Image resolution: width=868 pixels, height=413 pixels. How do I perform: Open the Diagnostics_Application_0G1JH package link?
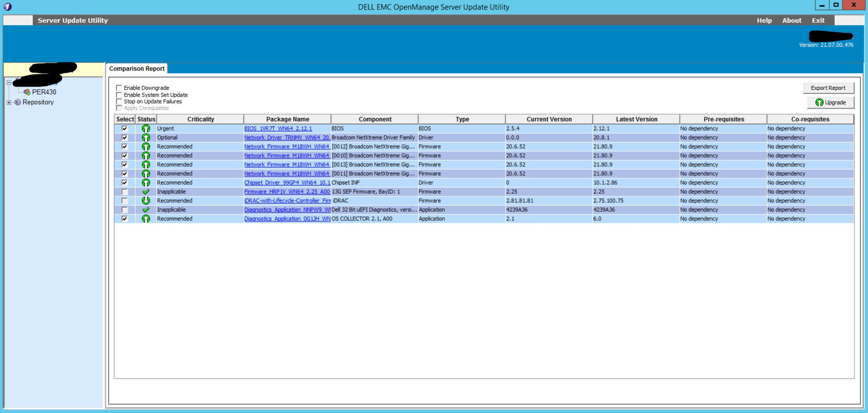pos(287,219)
